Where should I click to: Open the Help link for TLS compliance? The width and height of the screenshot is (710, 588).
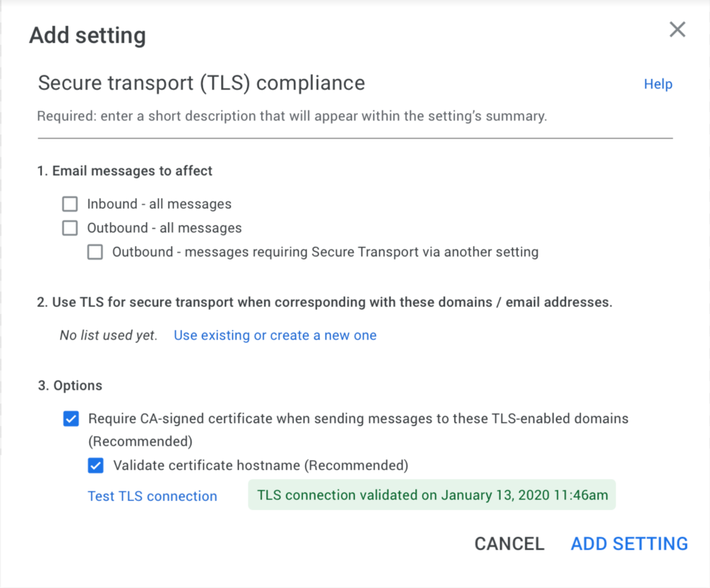coord(658,84)
